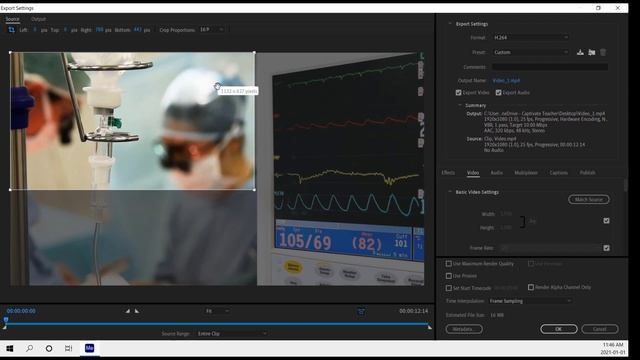This screenshot has height=360, width=640.
Task: Click the taskbar clock 11:46 AM
Action: coord(613,345)
